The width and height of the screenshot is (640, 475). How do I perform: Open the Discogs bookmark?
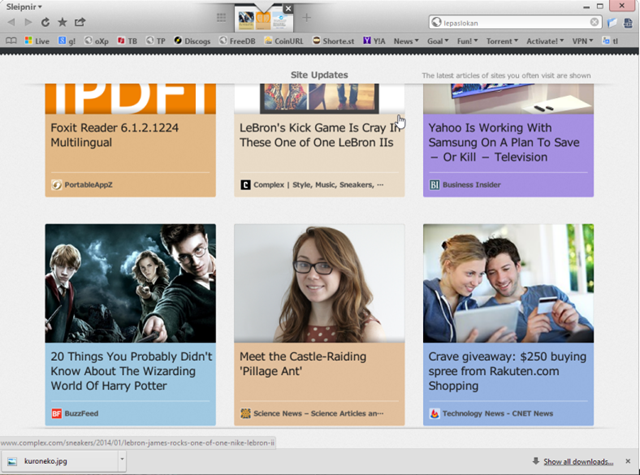[192, 41]
